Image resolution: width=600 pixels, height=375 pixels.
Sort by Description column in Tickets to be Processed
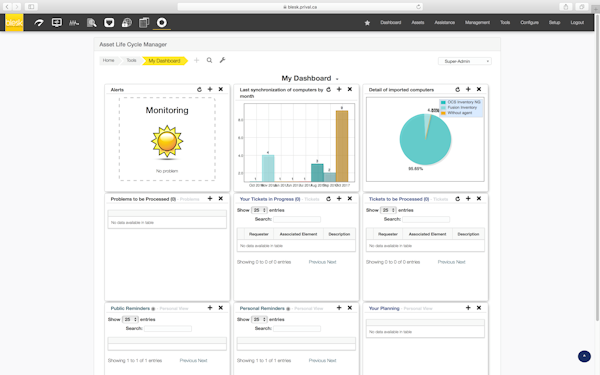coord(468,234)
